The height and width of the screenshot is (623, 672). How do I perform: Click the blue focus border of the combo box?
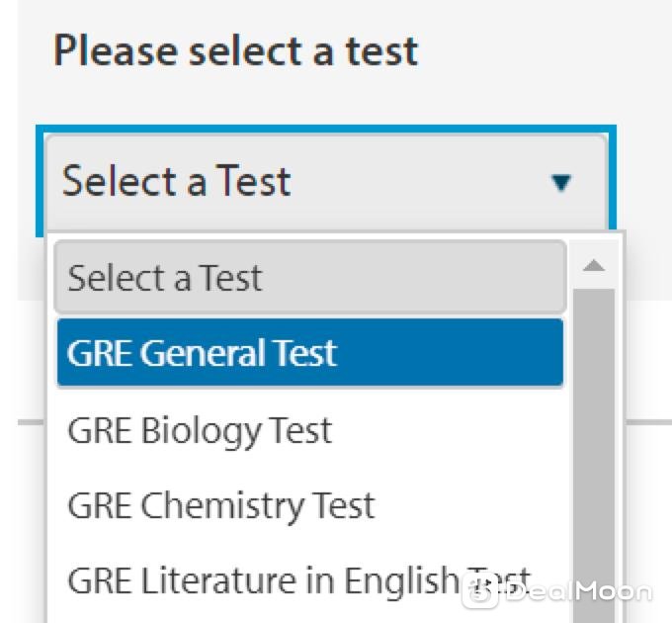[x=326, y=129]
